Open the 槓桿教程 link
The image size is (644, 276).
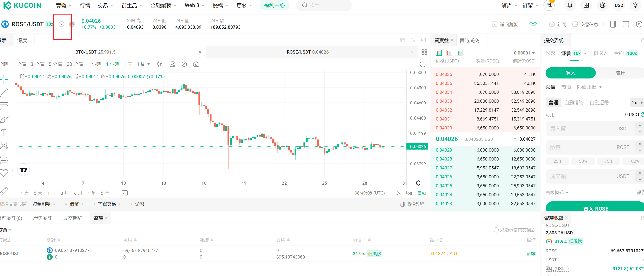(412, 204)
